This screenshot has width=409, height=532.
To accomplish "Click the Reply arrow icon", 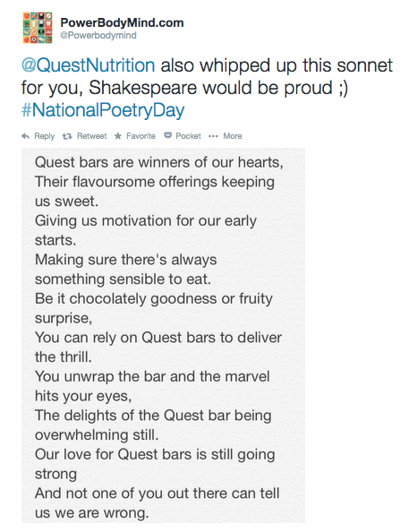I will click(25, 136).
